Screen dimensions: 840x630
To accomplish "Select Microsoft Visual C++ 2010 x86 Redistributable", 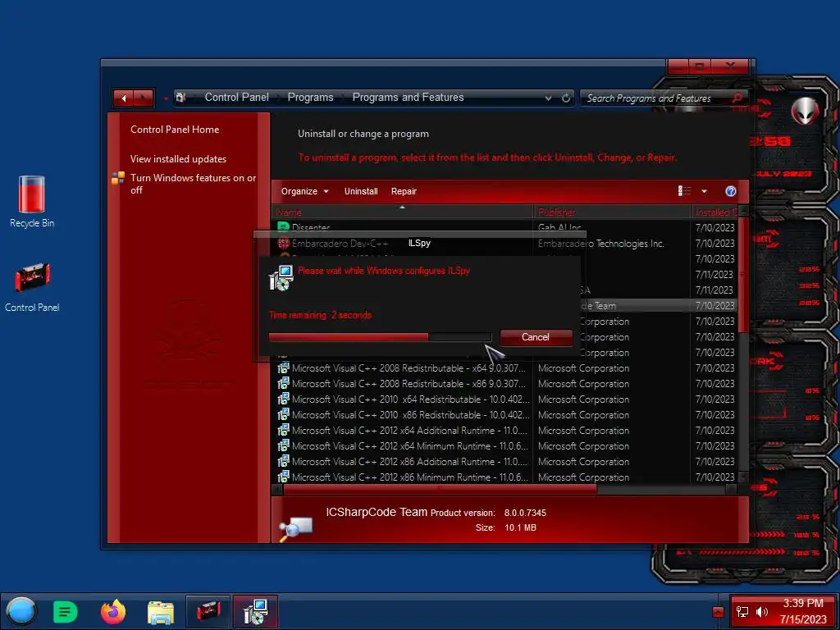I will [504, 415].
